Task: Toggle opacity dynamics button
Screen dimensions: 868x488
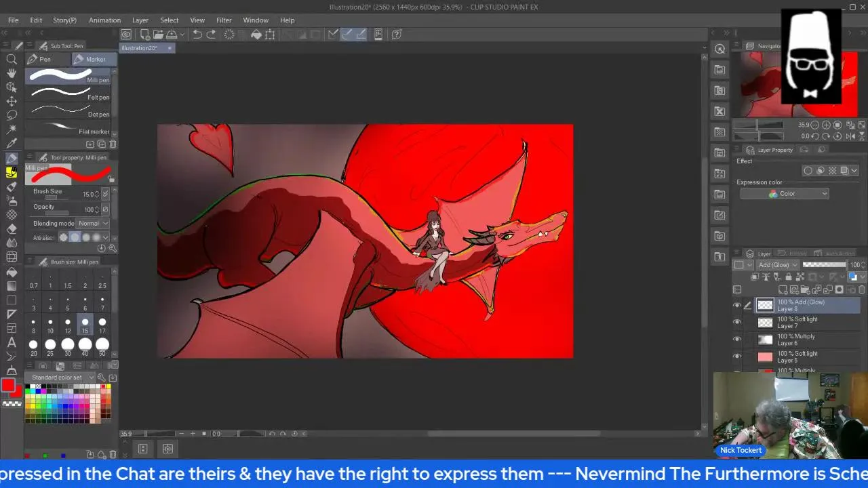Action: tap(105, 209)
